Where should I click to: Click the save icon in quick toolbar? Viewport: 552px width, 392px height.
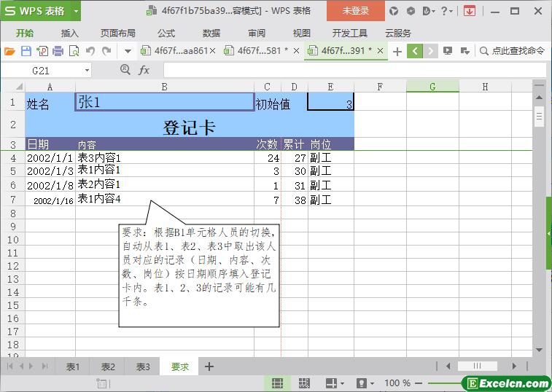(x=26, y=51)
